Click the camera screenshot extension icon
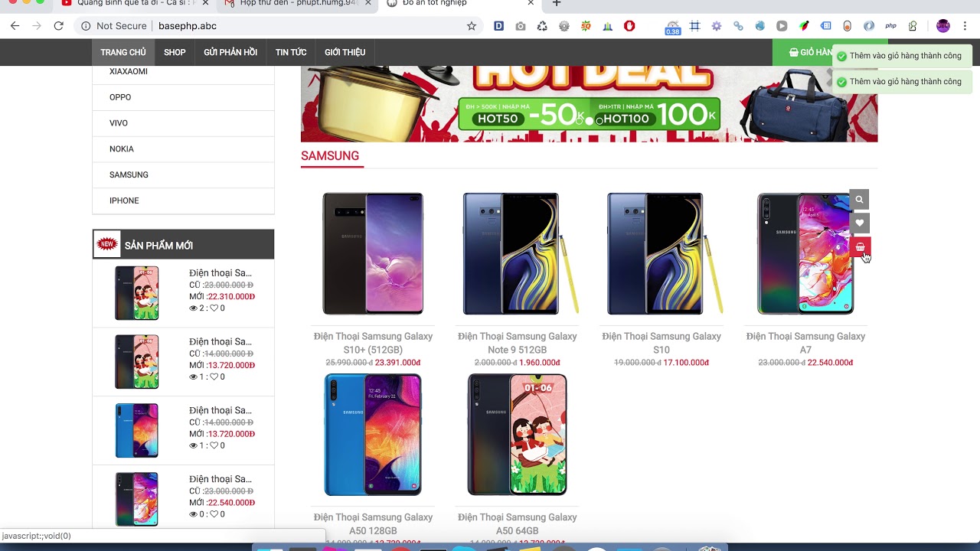 point(521,26)
